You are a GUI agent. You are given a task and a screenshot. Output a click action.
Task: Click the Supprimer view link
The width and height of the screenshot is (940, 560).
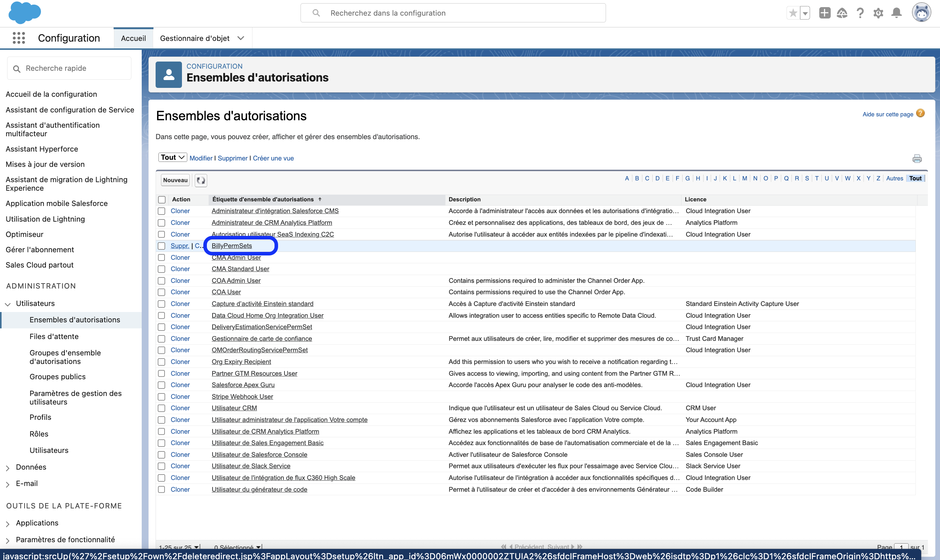tap(233, 158)
